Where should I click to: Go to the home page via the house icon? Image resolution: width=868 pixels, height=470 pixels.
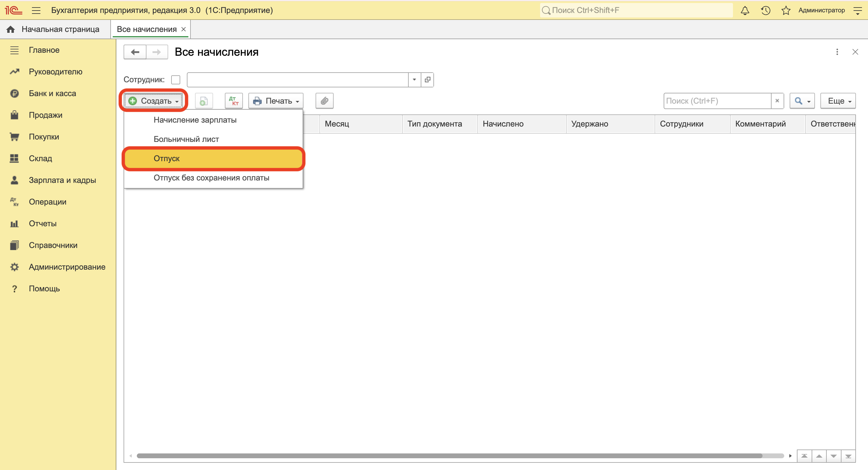point(11,29)
